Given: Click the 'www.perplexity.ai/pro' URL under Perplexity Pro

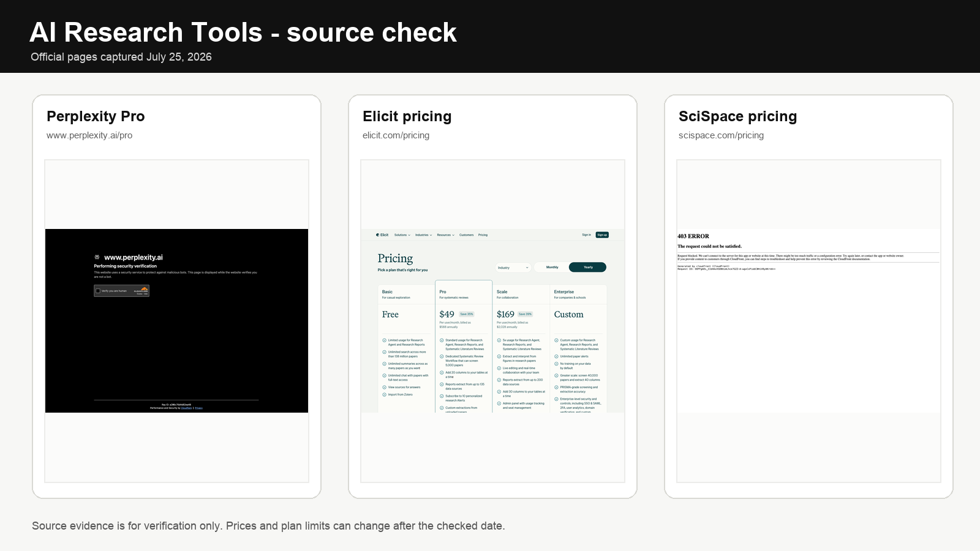Looking at the screenshot, I should point(89,135).
